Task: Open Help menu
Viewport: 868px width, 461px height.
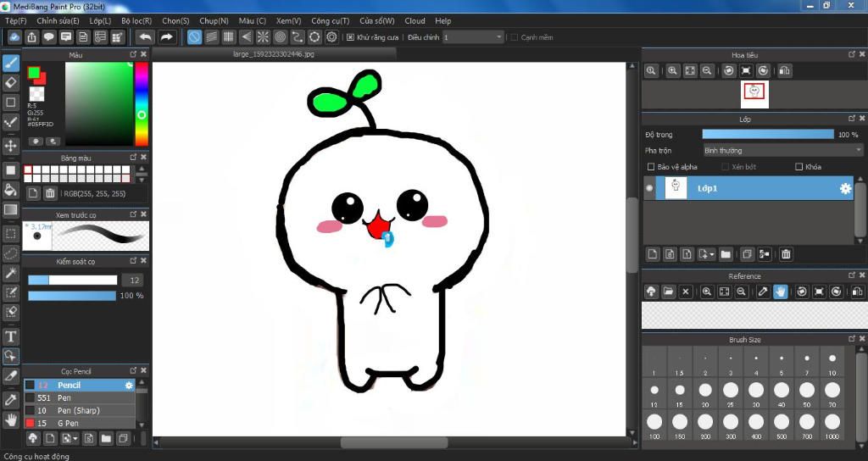Action: pyautogui.click(x=442, y=20)
